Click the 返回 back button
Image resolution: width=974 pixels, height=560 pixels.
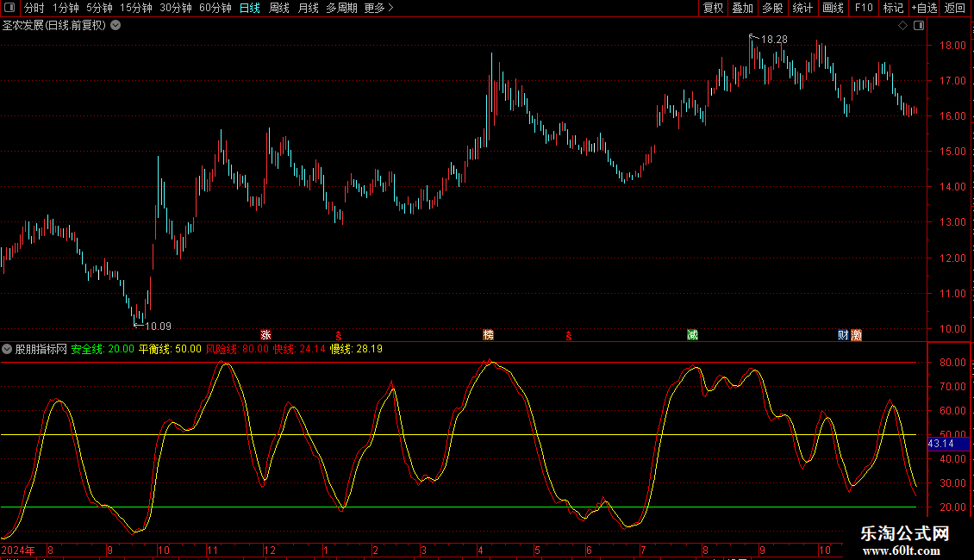(955, 8)
